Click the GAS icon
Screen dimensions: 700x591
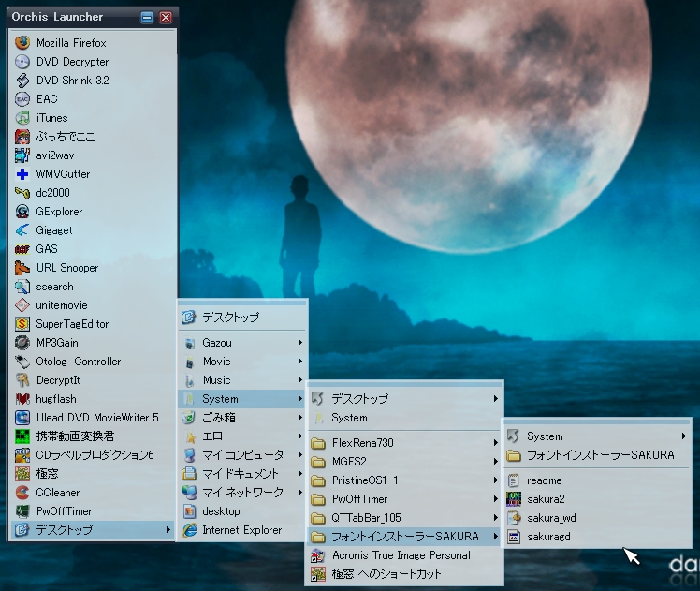22,249
